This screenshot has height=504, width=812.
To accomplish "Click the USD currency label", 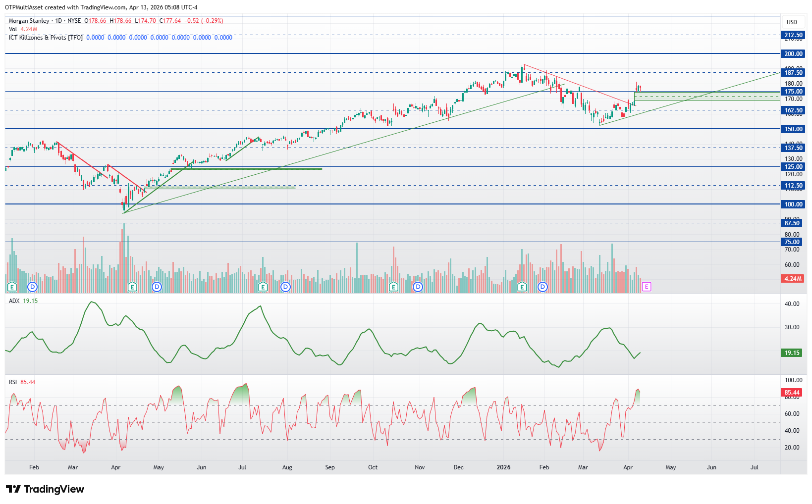I will pyautogui.click(x=792, y=22).
